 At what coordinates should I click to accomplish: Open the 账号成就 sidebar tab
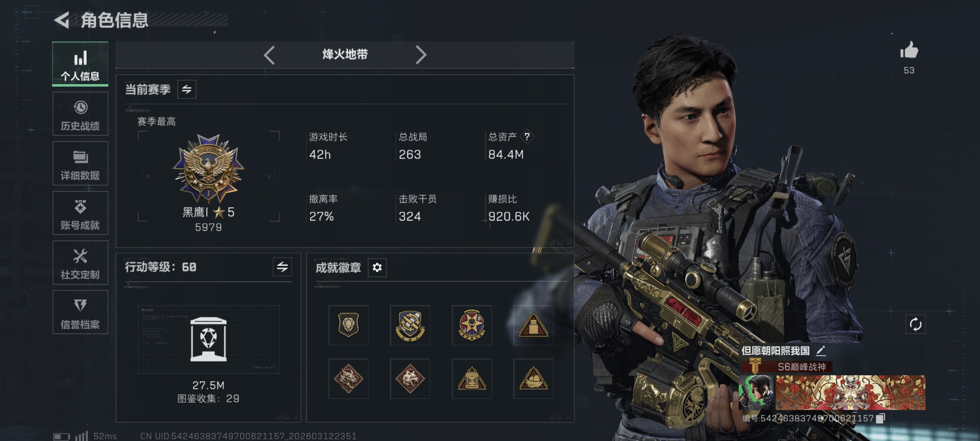coord(80,213)
